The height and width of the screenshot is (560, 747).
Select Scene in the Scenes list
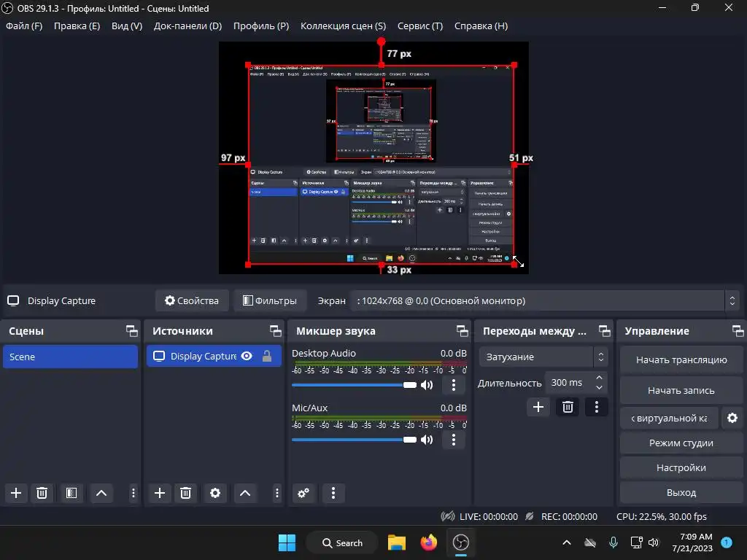pos(71,357)
